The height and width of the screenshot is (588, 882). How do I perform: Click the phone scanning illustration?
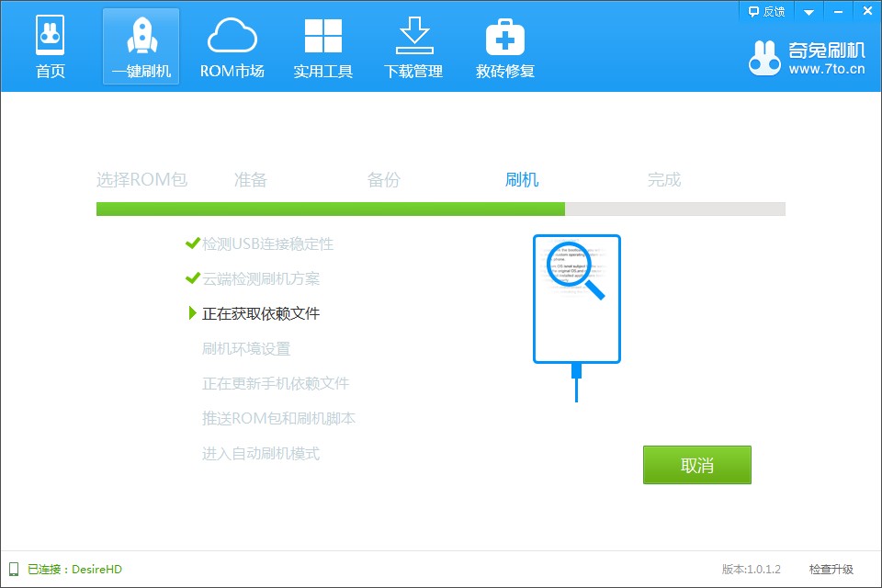click(x=577, y=318)
